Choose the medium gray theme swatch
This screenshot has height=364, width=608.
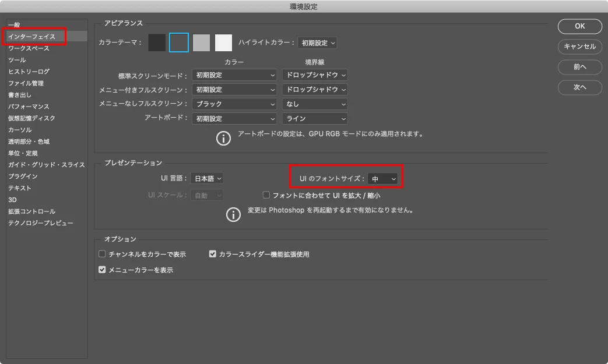(x=201, y=43)
